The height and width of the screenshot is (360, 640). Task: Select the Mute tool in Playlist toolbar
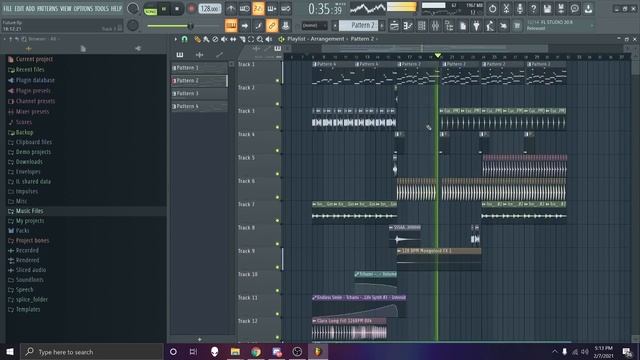click(224, 39)
